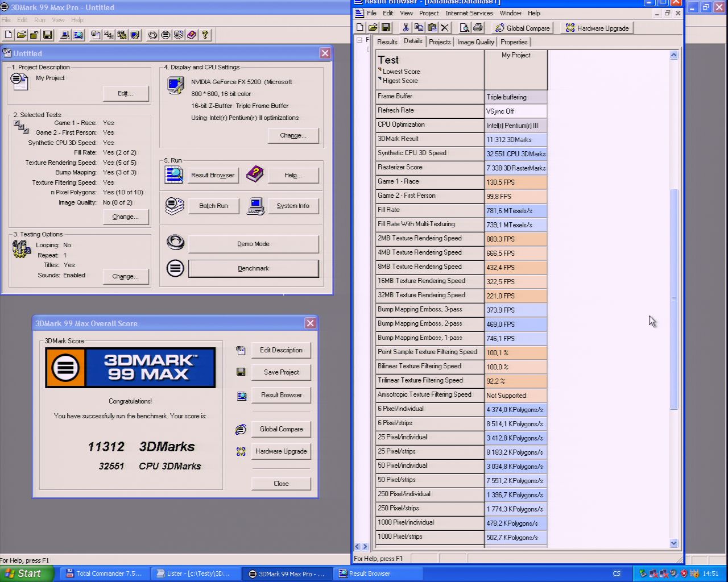Image resolution: width=728 pixels, height=582 pixels.
Task: Open Internet Services menu in Result Browser
Action: pyautogui.click(x=469, y=13)
